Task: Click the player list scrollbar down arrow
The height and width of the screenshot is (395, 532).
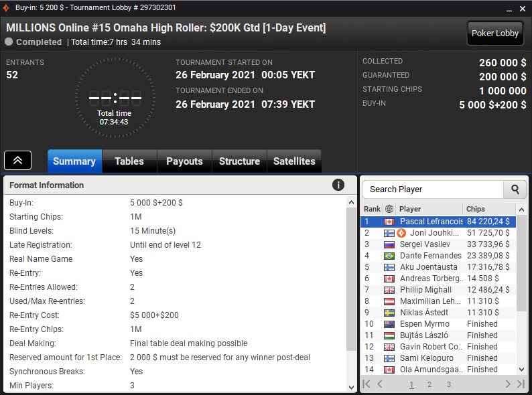Action: (x=521, y=370)
